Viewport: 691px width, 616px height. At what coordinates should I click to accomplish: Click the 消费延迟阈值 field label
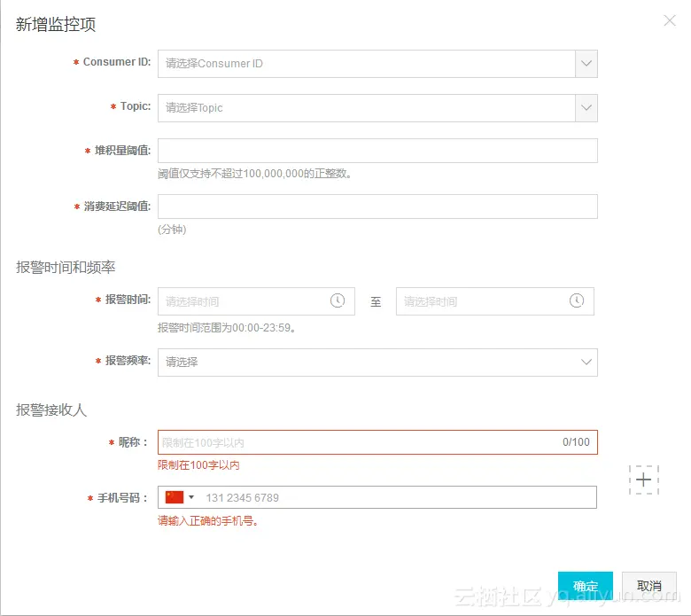(x=117, y=207)
